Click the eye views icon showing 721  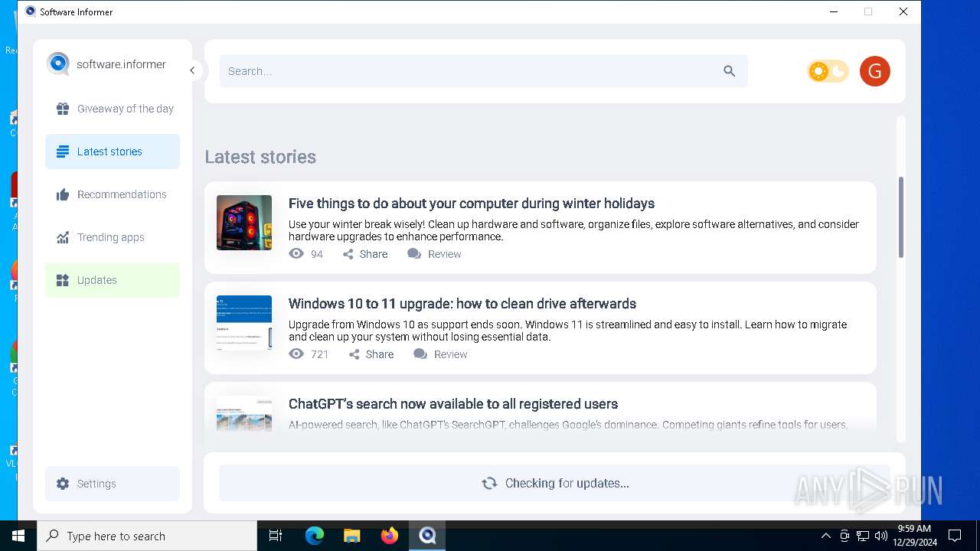296,354
